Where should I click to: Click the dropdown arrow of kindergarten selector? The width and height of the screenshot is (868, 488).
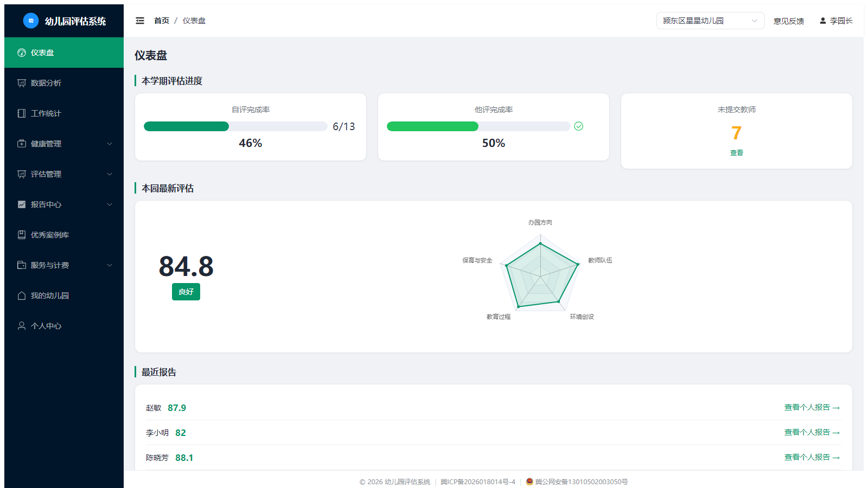(x=754, y=21)
